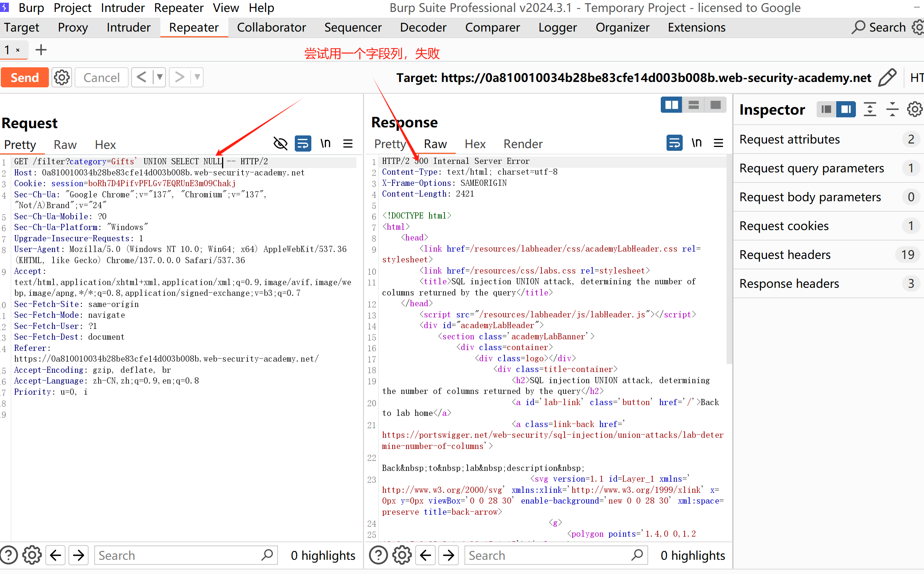Open Request panel hamburger menu
Image resolution: width=924 pixels, height=574 pixels.
(x=348, y=143)
